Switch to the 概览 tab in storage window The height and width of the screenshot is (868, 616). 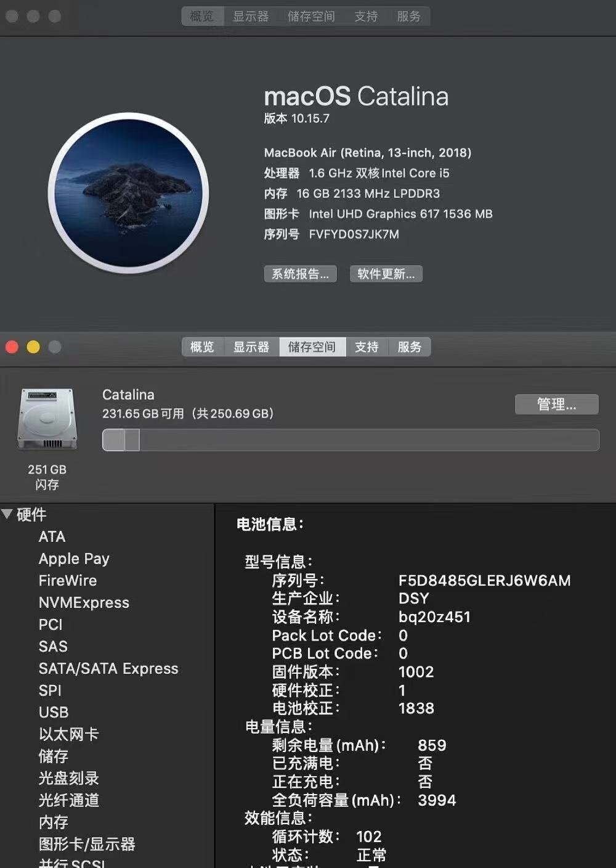(203, 347)
